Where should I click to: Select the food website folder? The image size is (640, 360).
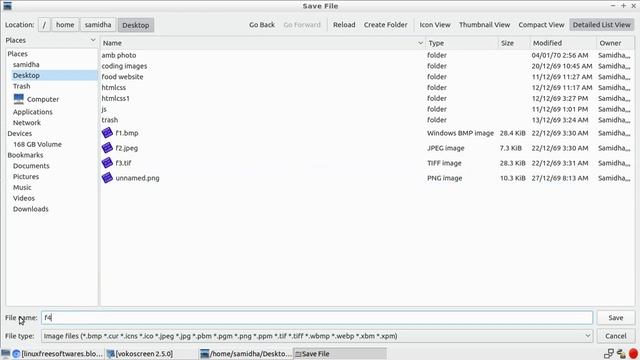tap(122, 77)
